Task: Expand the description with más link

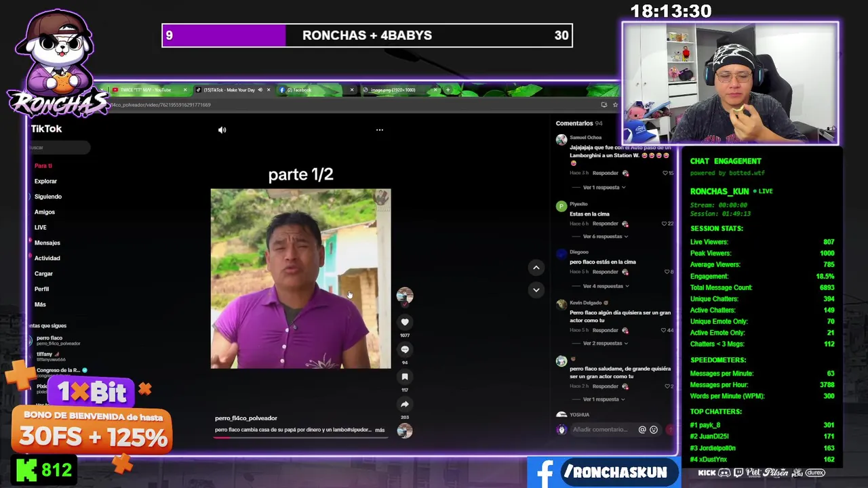Action: (x=380, y=430)
